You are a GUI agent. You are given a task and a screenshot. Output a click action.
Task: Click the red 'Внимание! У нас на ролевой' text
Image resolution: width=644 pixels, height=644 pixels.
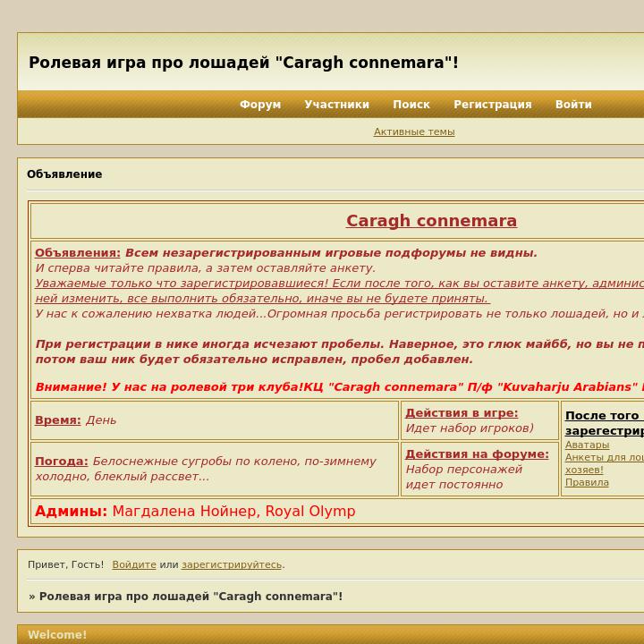339,387
